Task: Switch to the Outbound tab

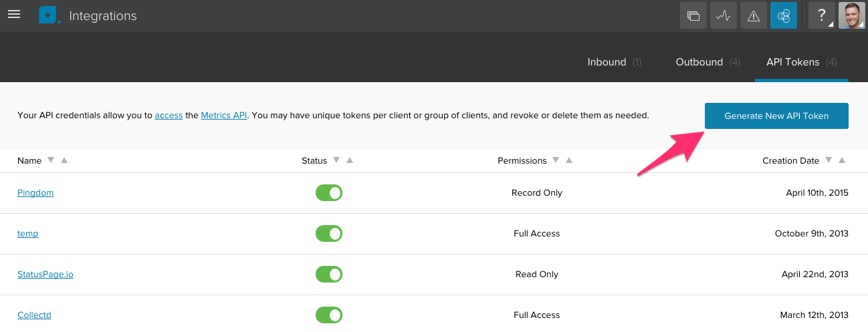Action: (x=699, y=62)
